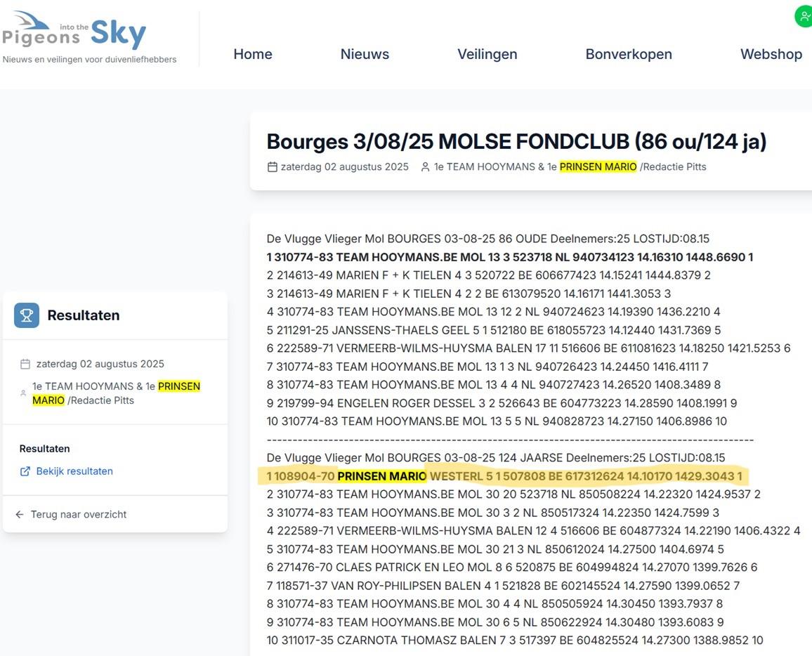Open the Bonverkopen page

[629, 53]
